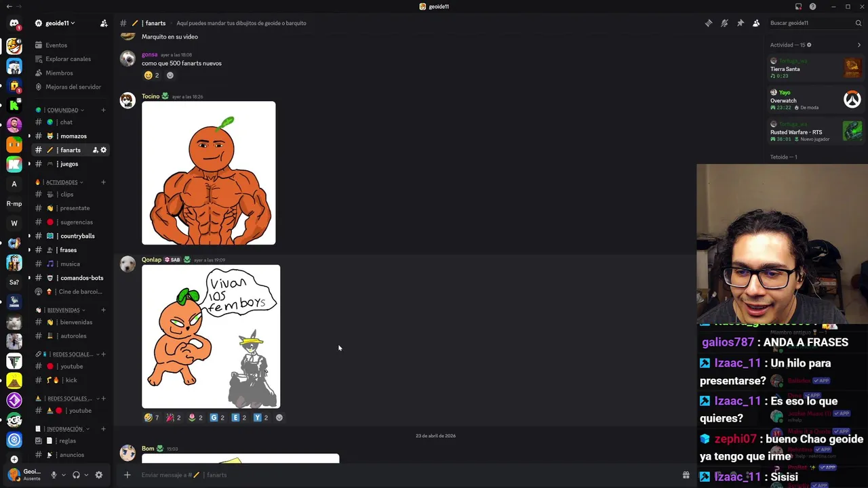This screenshot has height=488, width=868.
Task: Click the Add a Server plus icon
Action: point(14,459)
